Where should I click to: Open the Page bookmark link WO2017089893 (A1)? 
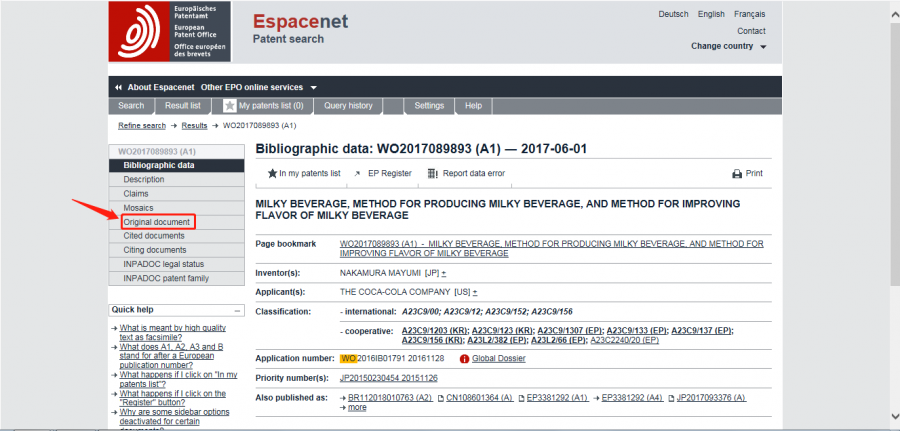(552, 248)
